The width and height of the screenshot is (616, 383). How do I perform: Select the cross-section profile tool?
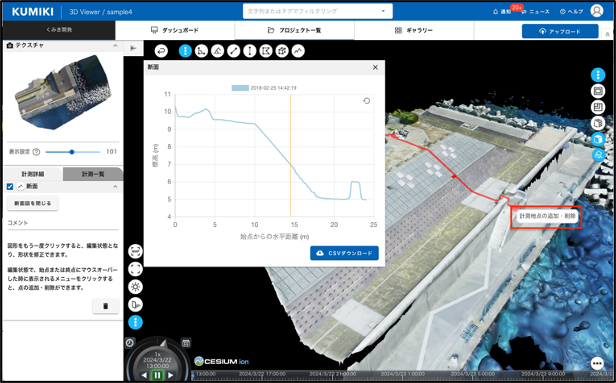(298, 51)
